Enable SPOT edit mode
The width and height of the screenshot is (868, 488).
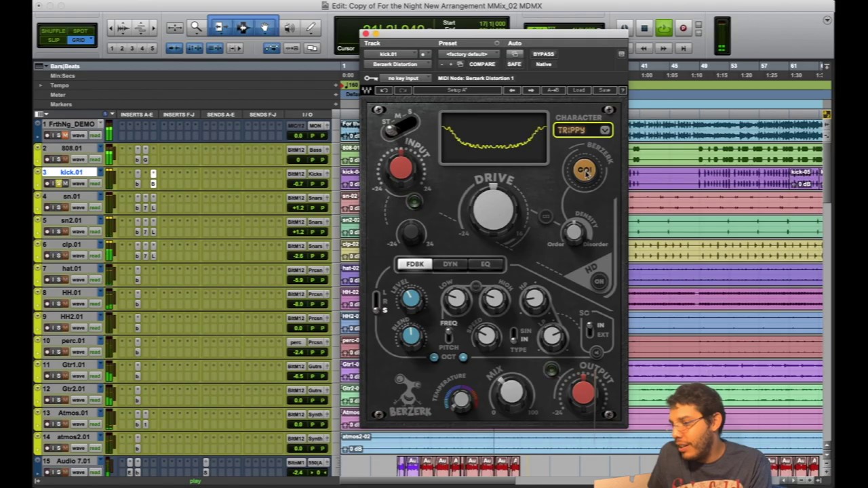pos(80,31)
